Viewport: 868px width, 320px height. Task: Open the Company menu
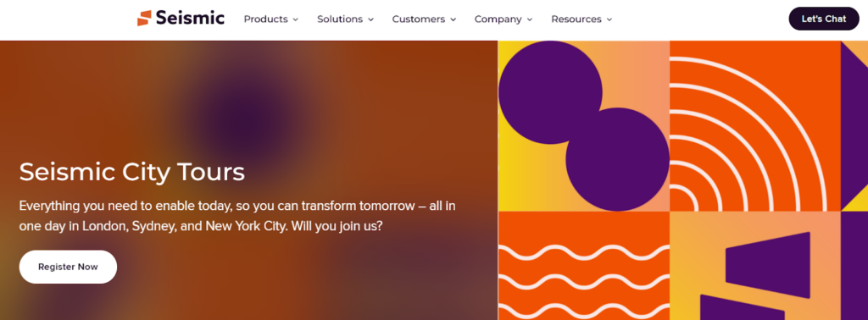point(504,19)
